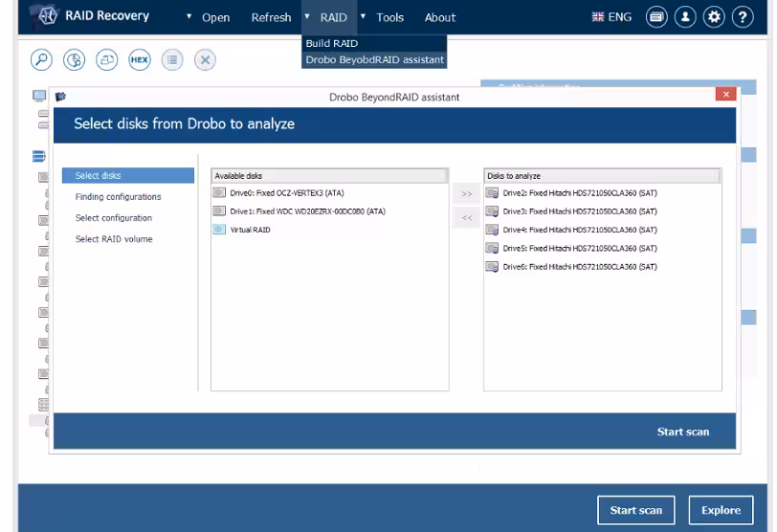The width and height of the screenshot is (777, 532).
Task: Click the computer icon in left tree
Action: 39,95
